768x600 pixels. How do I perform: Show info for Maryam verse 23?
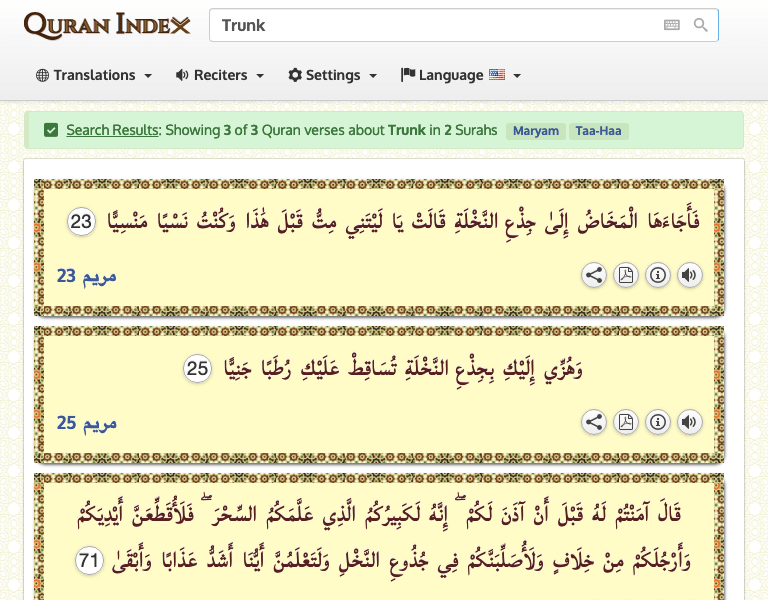(658, 276)
